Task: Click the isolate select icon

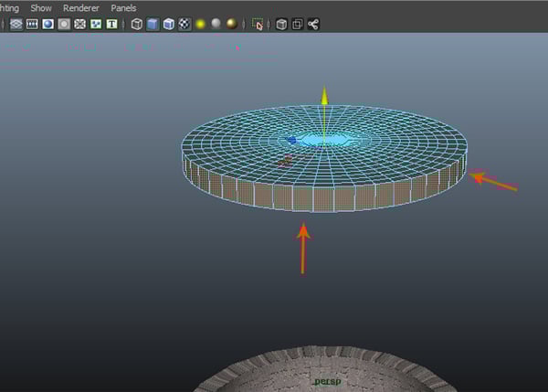Action: tap(258, 24)
